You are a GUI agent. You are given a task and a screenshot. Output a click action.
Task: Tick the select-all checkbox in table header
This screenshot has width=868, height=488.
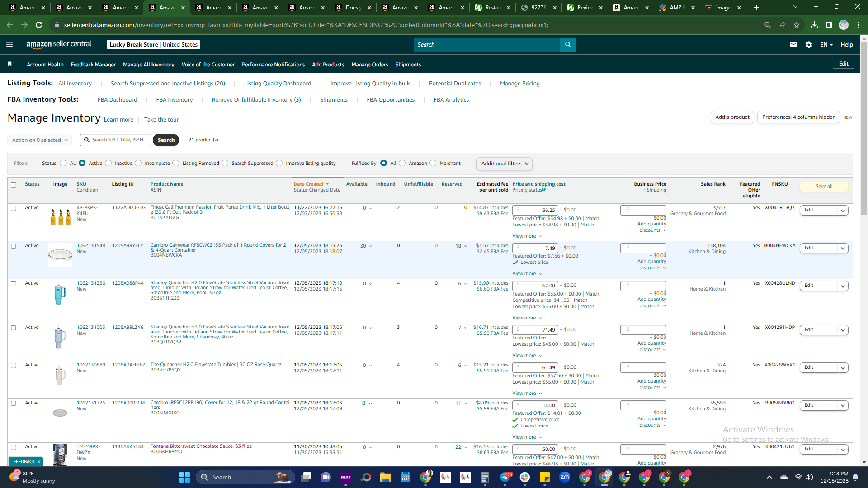click(14, 184)
